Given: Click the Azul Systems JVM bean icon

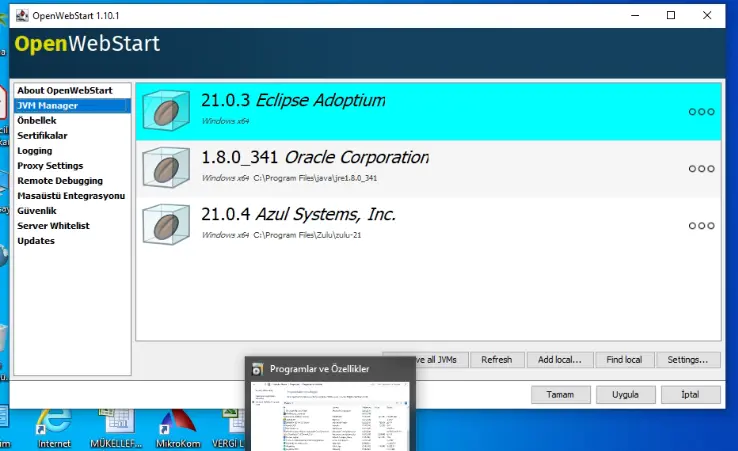Looking at the screenshot, I should (x=166, y=225).
